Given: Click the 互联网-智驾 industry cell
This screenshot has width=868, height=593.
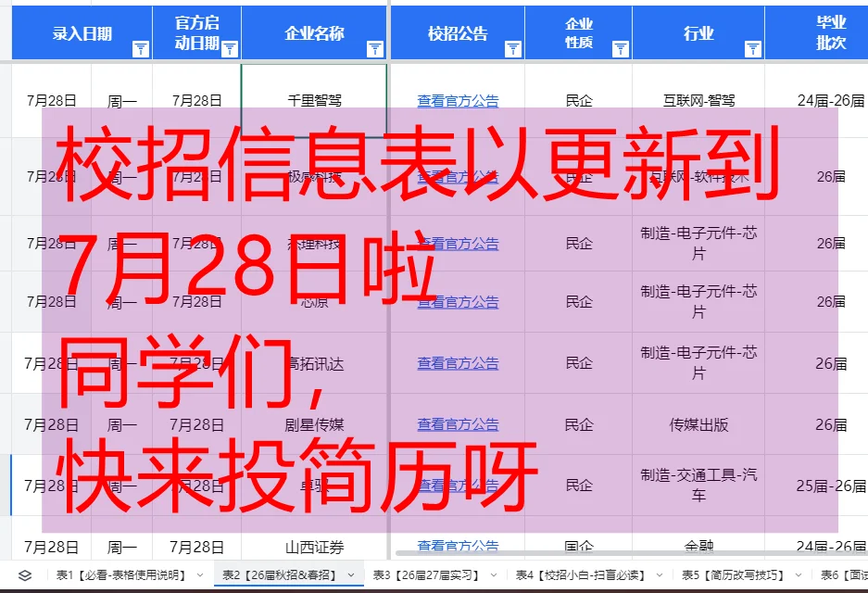Looking at the screenshot, I should click(x=698, y=100).
